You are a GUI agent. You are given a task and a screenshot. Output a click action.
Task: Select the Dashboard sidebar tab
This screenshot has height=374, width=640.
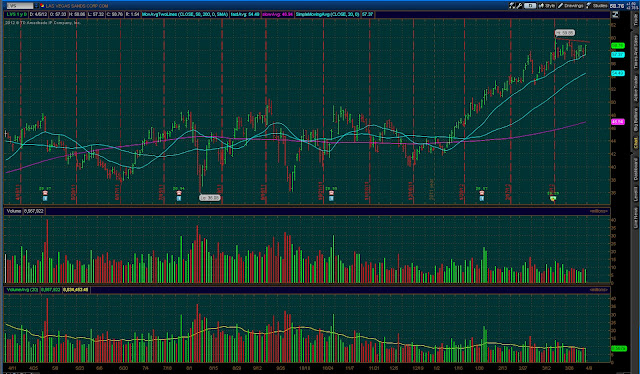point(635,169)
